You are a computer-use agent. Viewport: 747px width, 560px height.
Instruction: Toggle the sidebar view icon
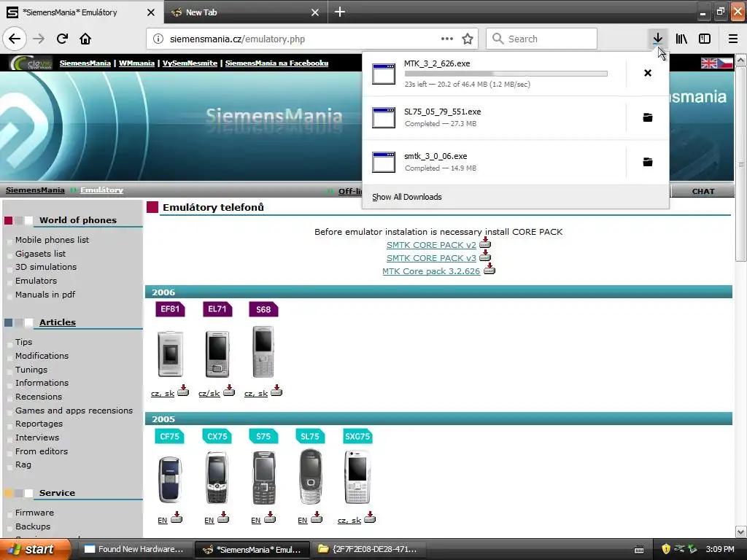tap(705, 39)
